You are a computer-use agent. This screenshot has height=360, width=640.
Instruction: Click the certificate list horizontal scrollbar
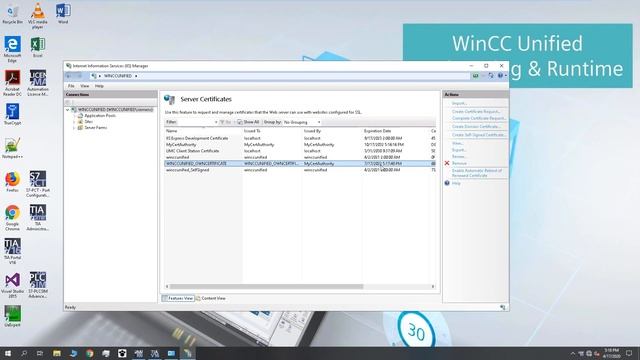coord(266,287)
